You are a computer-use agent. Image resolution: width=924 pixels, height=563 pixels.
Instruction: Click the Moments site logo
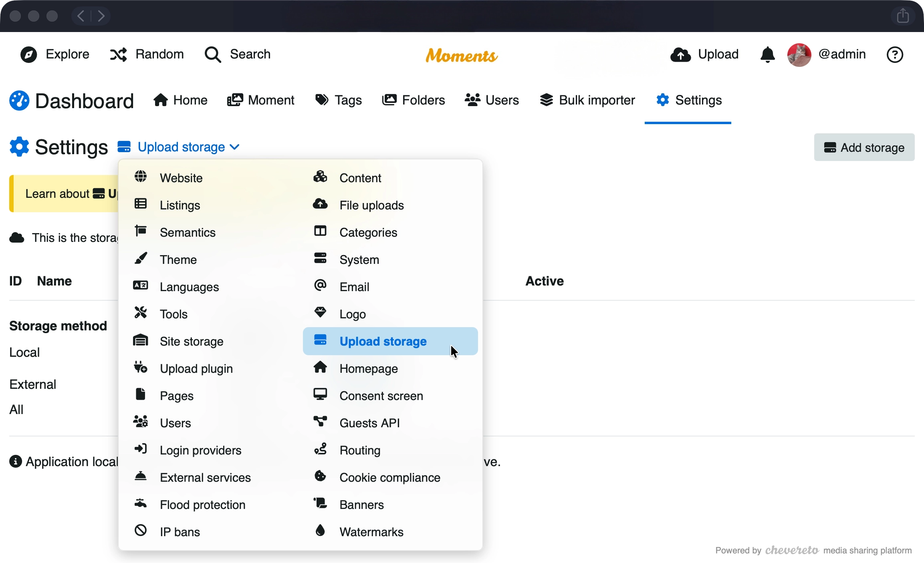(x=462, y=55)
